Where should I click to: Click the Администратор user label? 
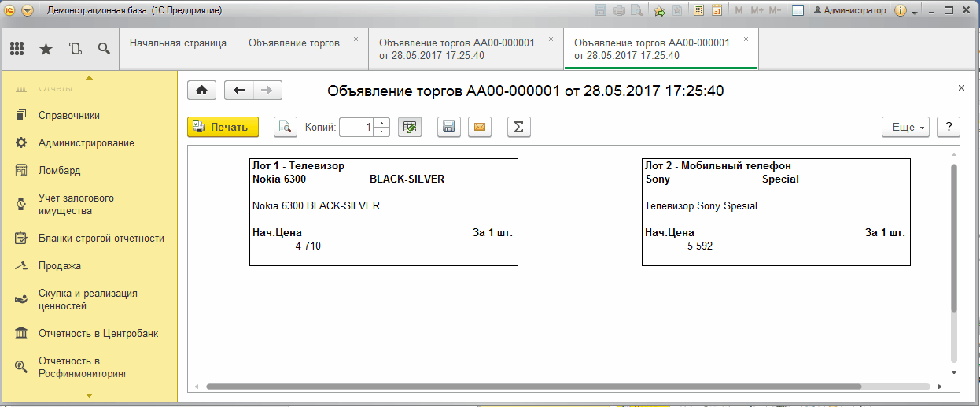pyautogui.click(x=849, y=10)
